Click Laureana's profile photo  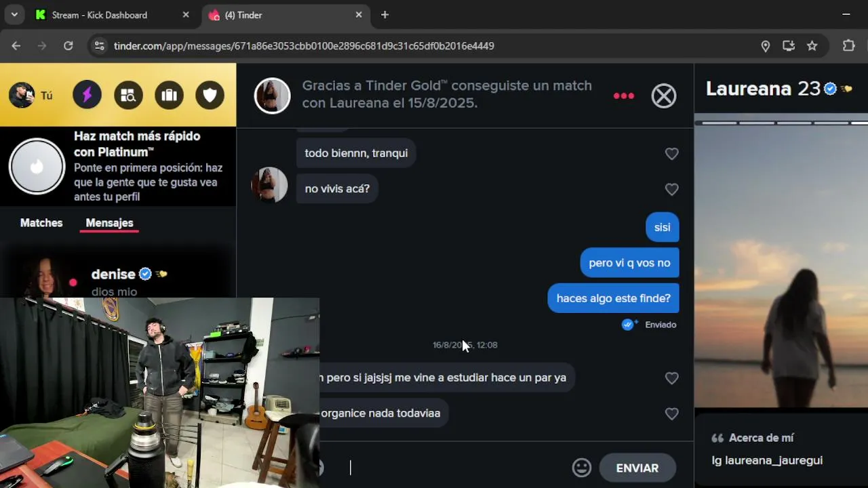781,264
